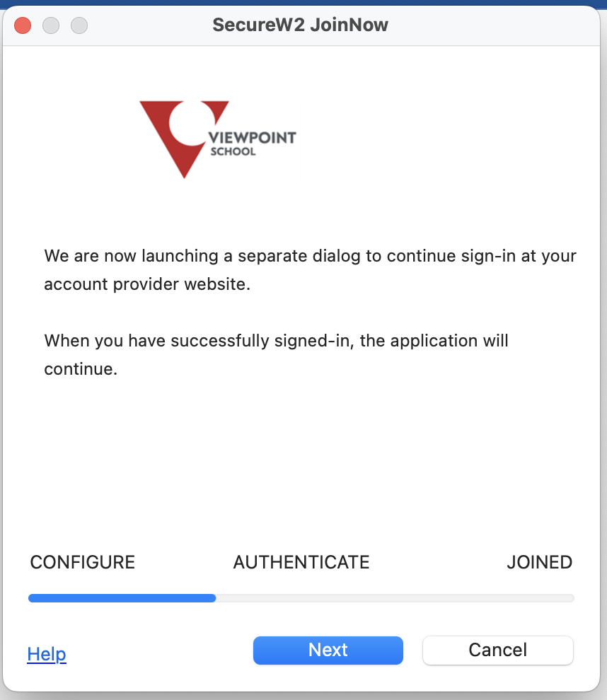This screenshot has width=607, height=700.
Task: Open the Help link
Action: click(x=47, y=654)
